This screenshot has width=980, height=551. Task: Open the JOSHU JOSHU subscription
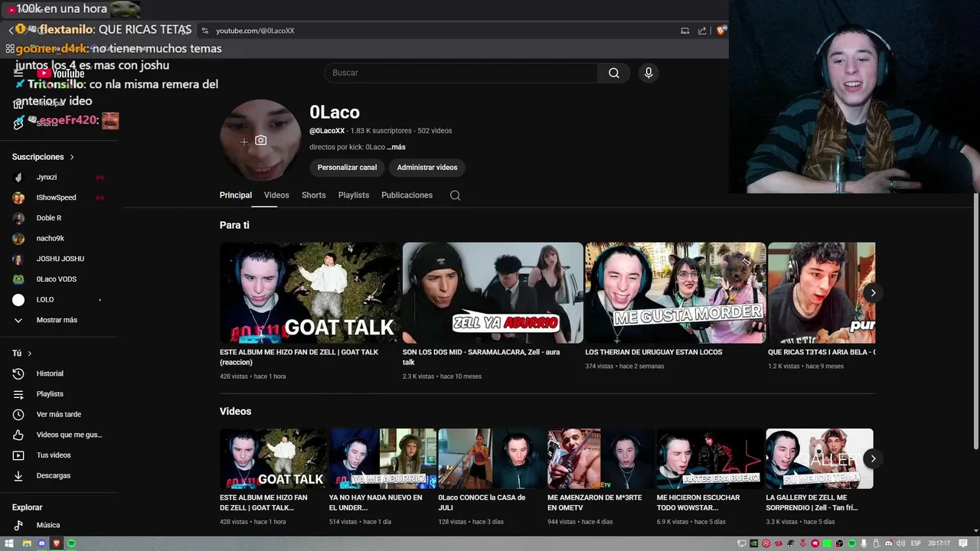[61, 259]
